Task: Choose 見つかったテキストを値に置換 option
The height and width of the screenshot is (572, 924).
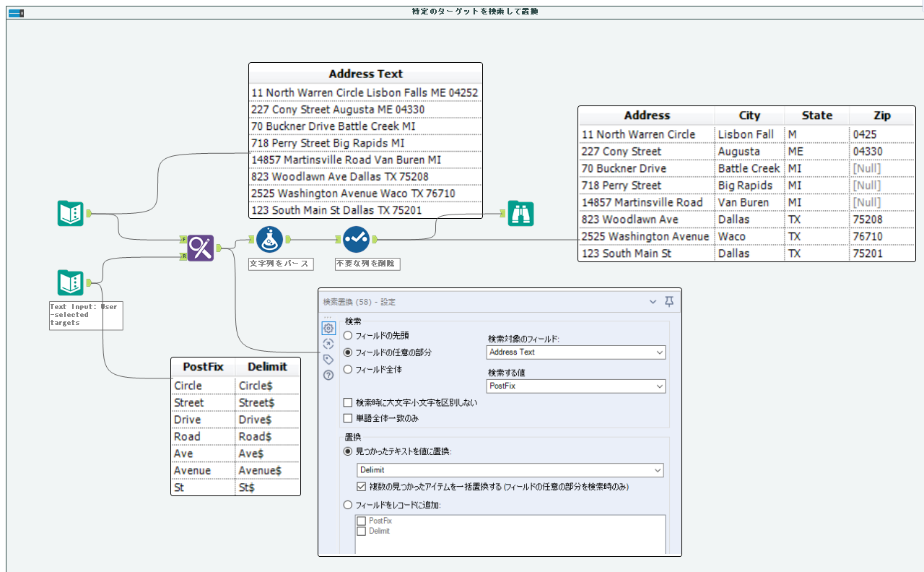Action: coord(348,451)
